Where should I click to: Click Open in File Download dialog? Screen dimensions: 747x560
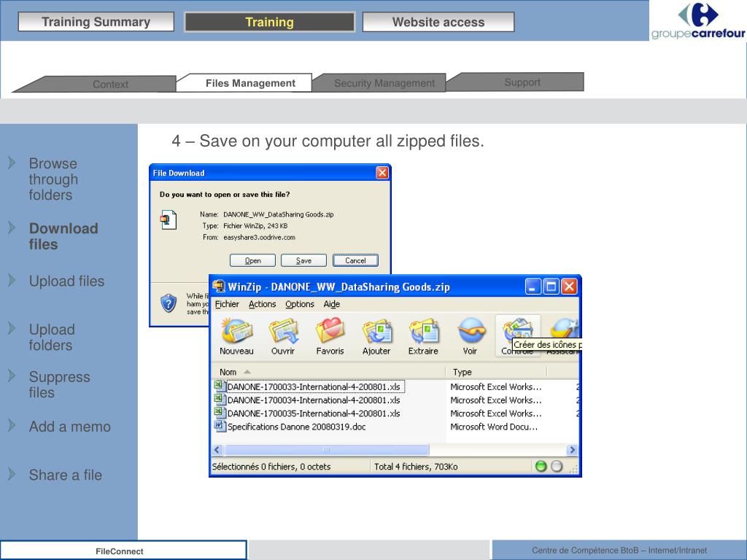click(252, 260)
